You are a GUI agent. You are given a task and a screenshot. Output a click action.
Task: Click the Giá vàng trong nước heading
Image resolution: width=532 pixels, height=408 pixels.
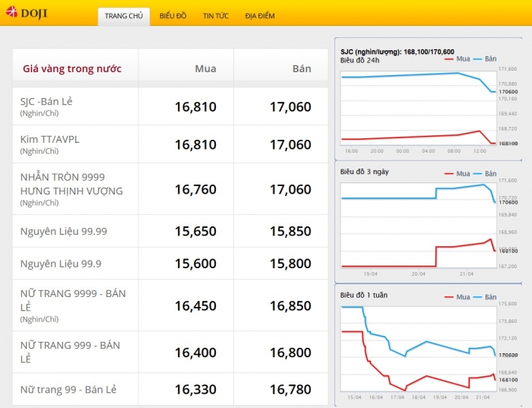71,68
